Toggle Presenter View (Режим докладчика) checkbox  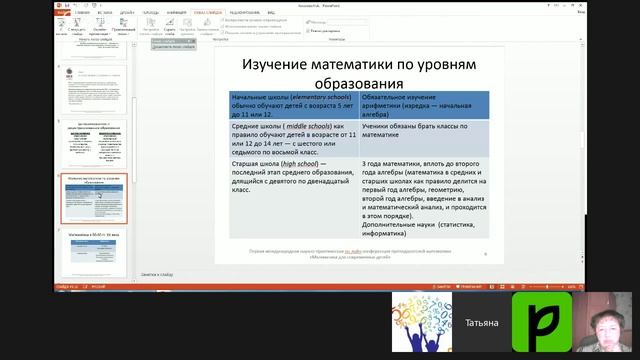pos(308,31)
